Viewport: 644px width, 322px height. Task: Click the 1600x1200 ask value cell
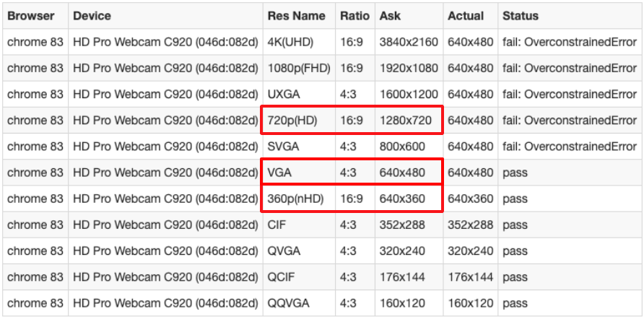[x=409, y=94]
